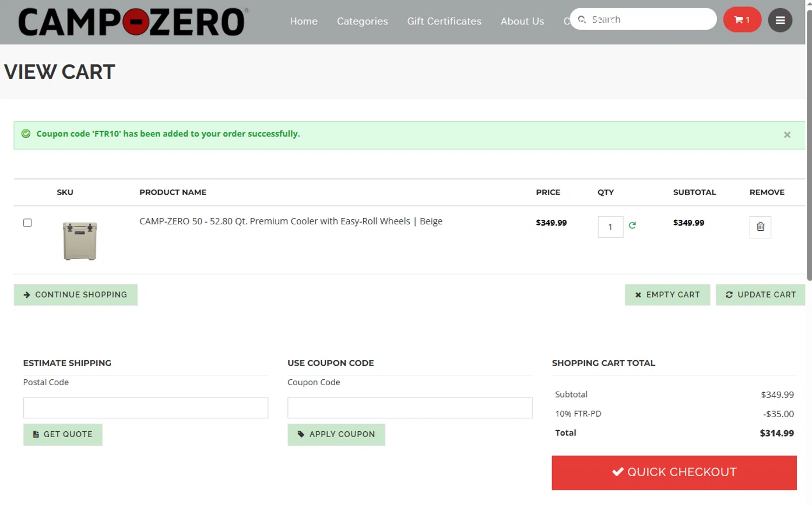The image size is (812, 506).
Task: Click the Apply Coupon button
Action: pyautogui.click(x=336, y=434)
